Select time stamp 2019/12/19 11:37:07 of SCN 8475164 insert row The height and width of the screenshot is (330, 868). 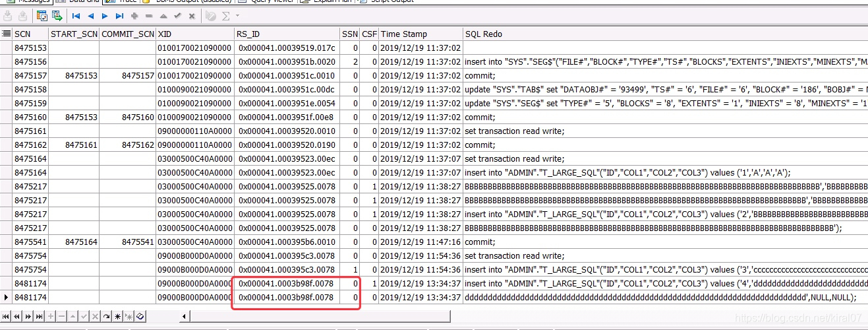[420, 172]
